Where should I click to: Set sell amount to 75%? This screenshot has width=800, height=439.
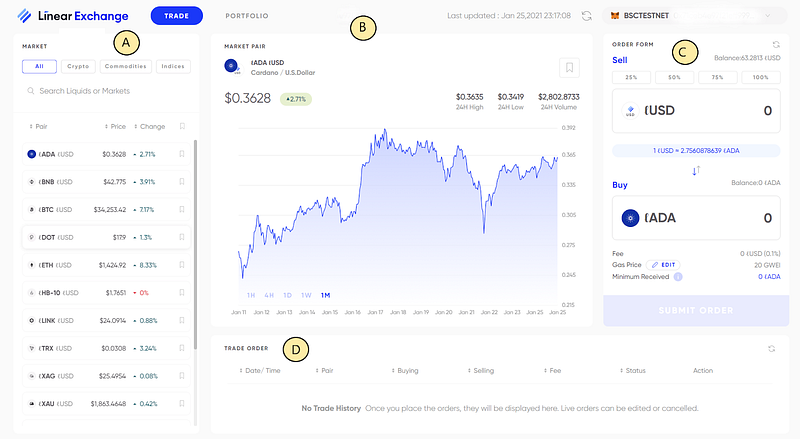click(718, 77)
